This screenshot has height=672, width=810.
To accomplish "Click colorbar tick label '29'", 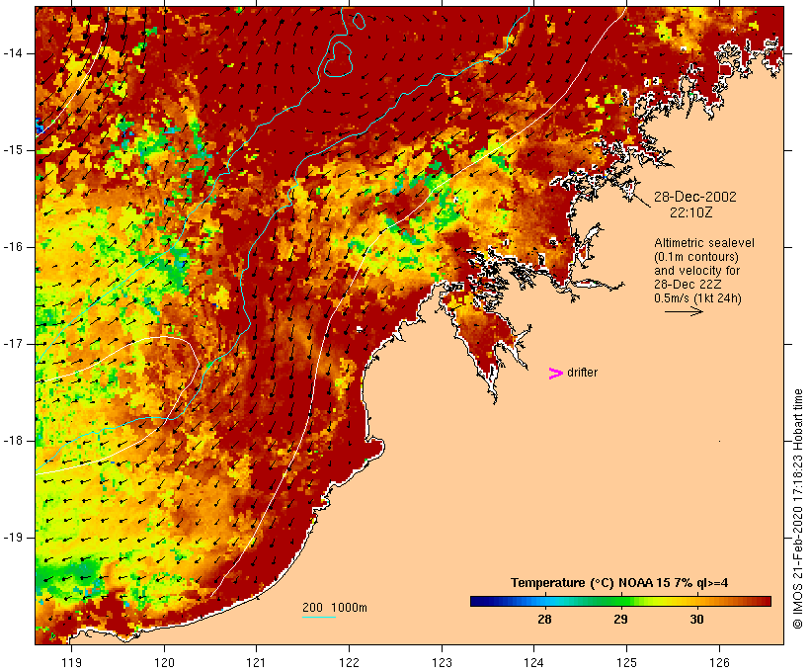I will coord(620,619).
